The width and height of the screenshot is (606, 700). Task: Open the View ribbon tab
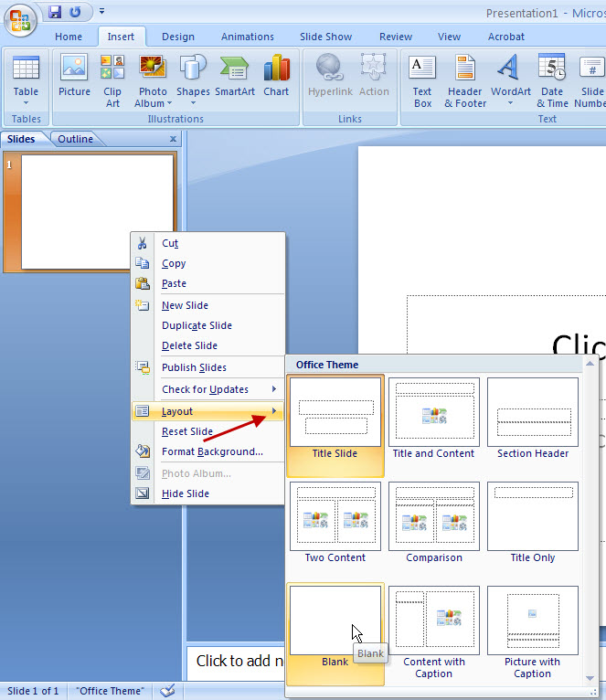coord(449,37)
